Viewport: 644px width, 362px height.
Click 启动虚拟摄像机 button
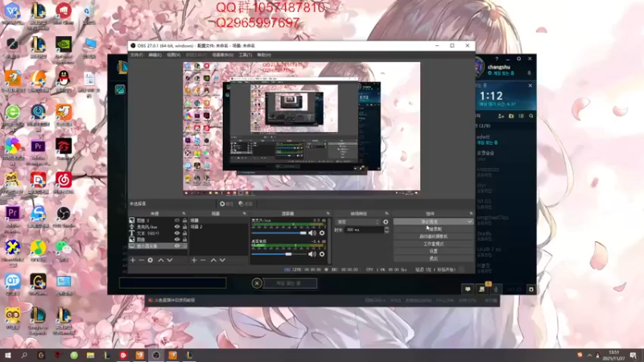click(433, 237)
